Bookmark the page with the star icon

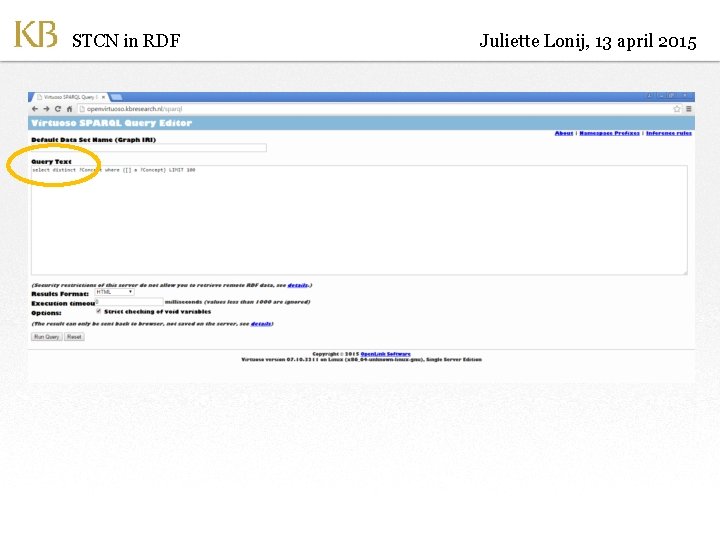pyautogui.click(x=677, y=109)
